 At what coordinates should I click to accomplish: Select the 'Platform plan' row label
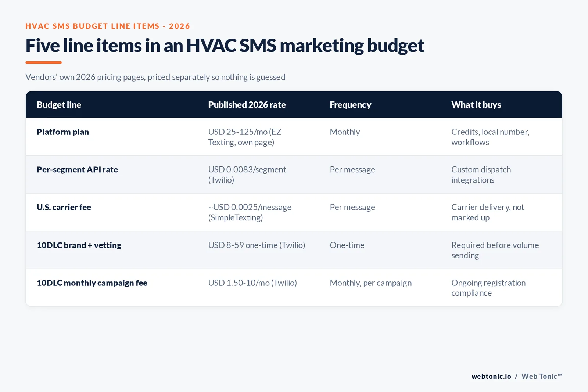[x=63, y=132]
